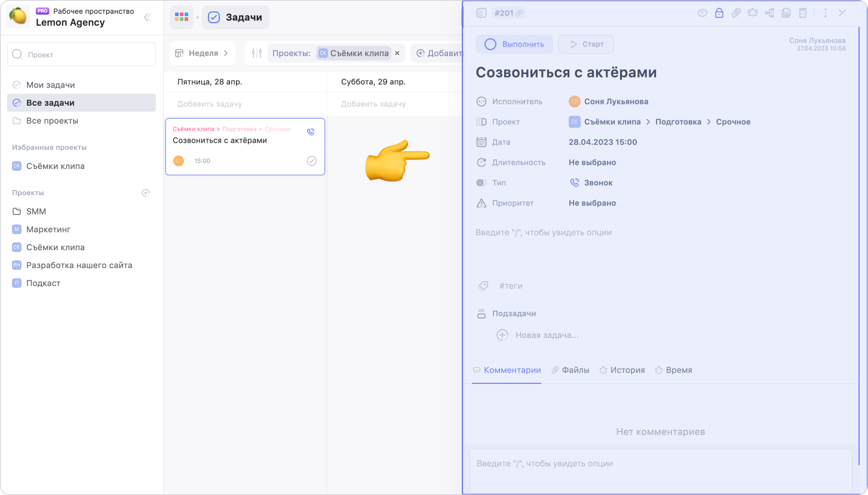Click the duplicate task icon in header
The height and width of the screenshot is (495, 868).
click(786, 13)
